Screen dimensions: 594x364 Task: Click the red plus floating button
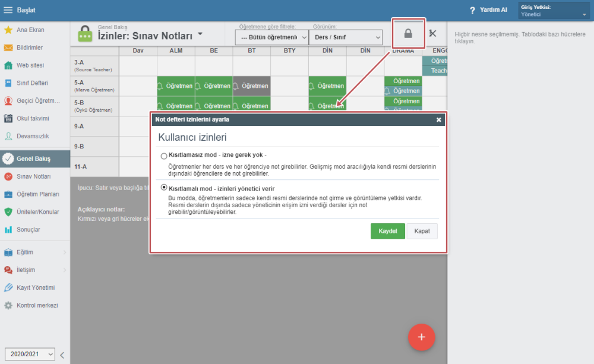point(421,337)
